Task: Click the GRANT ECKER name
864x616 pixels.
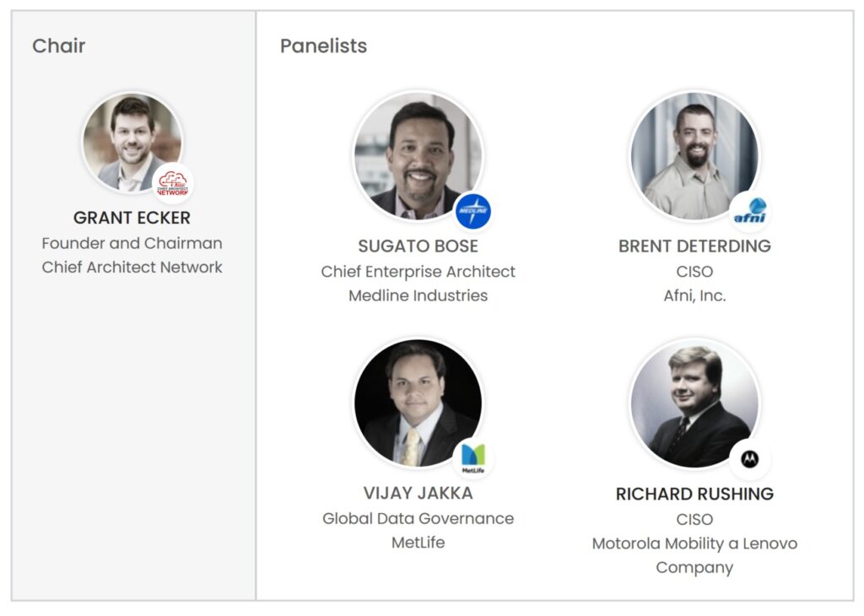Action: 132,218
